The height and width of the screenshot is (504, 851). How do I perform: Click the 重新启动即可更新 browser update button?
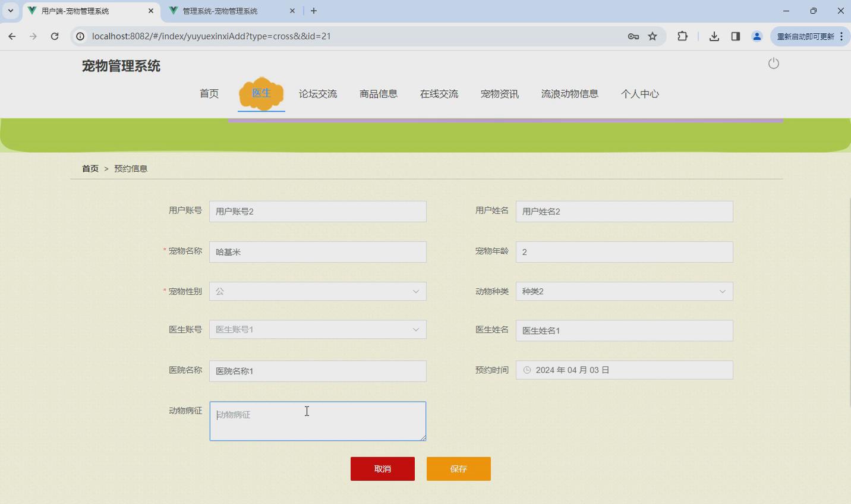click(x=807, y=36)
